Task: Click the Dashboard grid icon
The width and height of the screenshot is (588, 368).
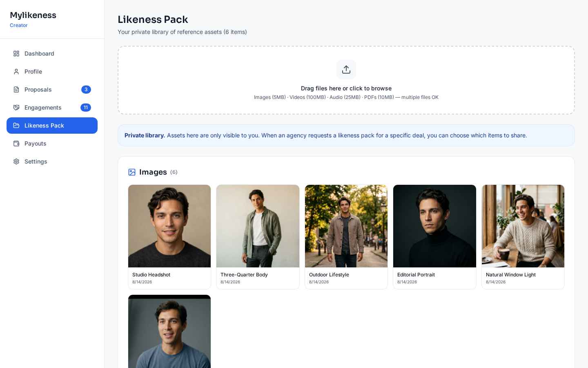Action: 16,54
